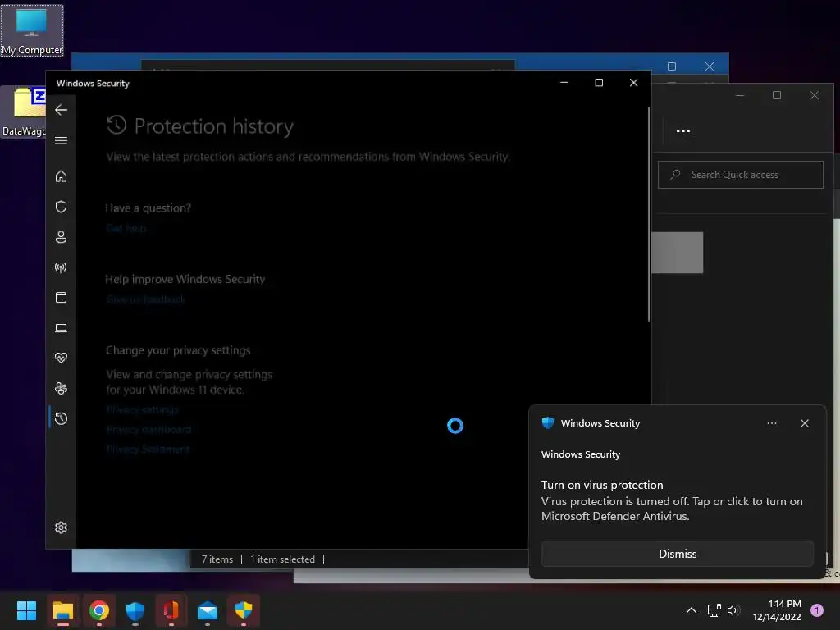Dismiss the virus protection notification
Screen dimensions: 840x630
point(677,554)
